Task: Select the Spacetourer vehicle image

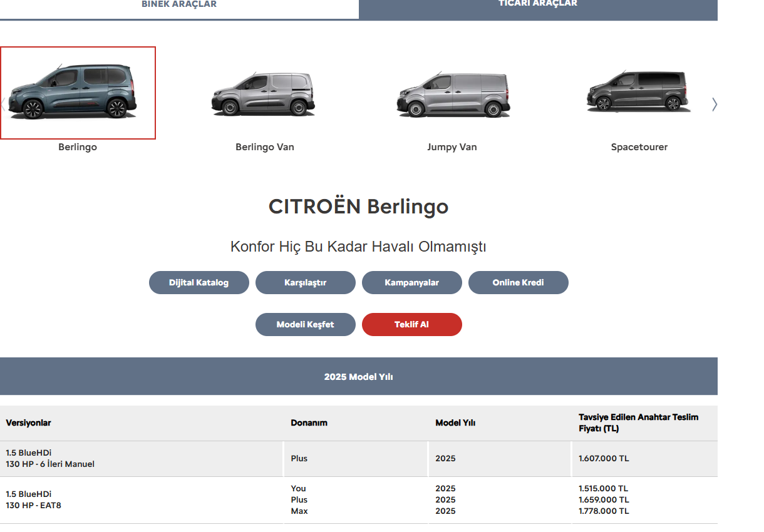Action: pyautogui.click(x=639, y=91)
